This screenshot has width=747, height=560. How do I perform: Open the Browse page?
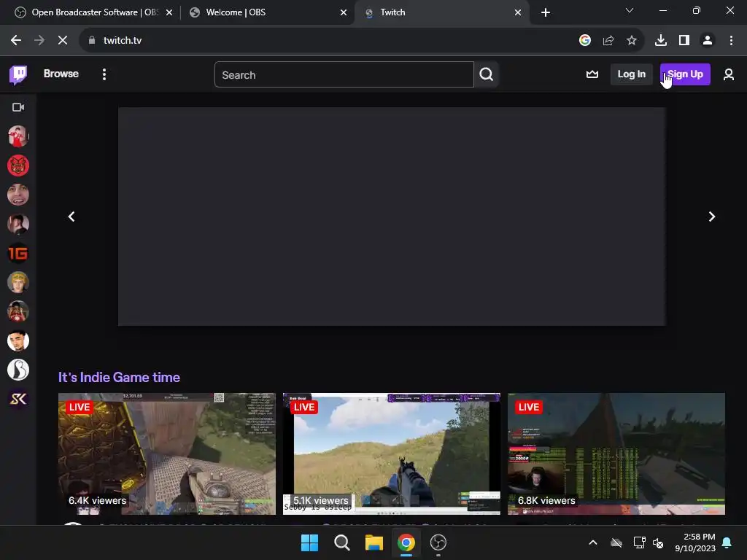tap(61, 74)
